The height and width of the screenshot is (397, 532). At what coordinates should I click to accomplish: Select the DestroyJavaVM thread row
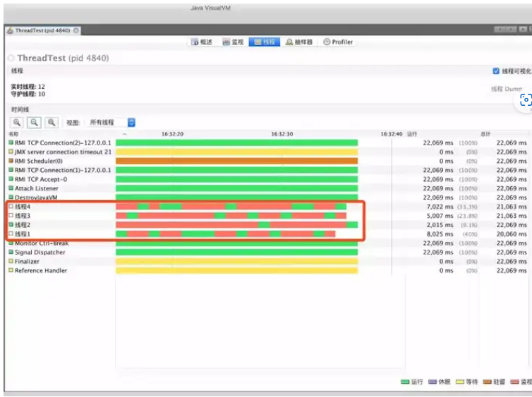click(268, 197)
